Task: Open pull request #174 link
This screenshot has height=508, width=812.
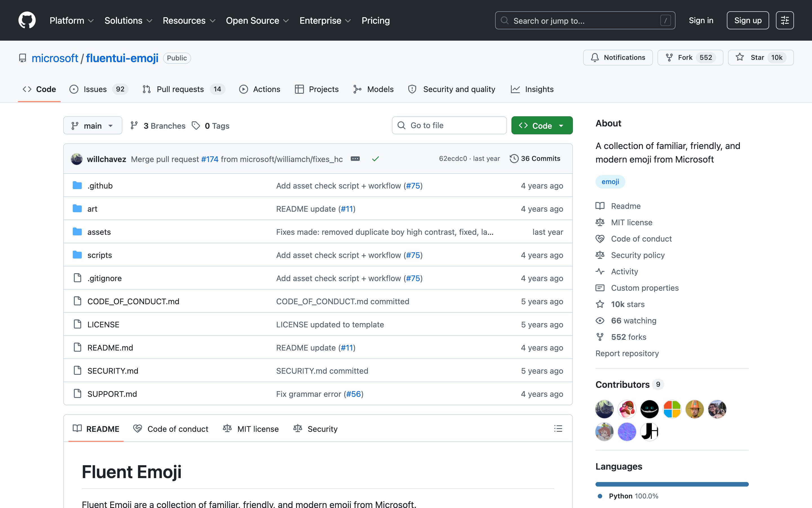Action: tap(210, 159)
